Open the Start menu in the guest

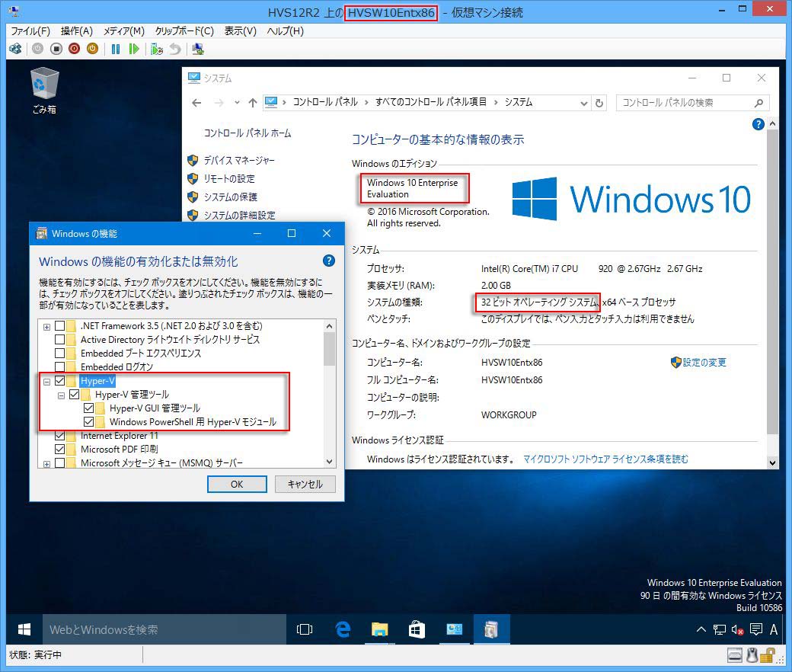24,629
